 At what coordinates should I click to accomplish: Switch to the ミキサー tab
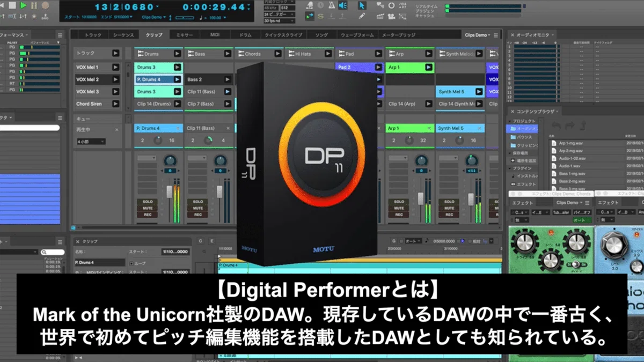pos(185,35)
